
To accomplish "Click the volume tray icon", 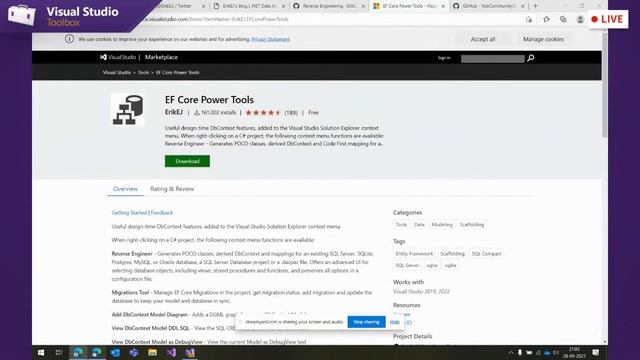I will coord(556,353).
